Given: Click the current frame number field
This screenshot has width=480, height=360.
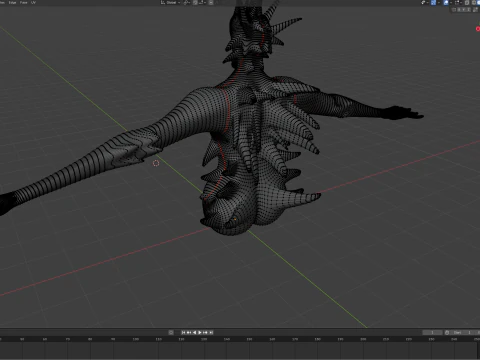Looking at the screenshot, I should pyautogui.click(x=432, y=332).
